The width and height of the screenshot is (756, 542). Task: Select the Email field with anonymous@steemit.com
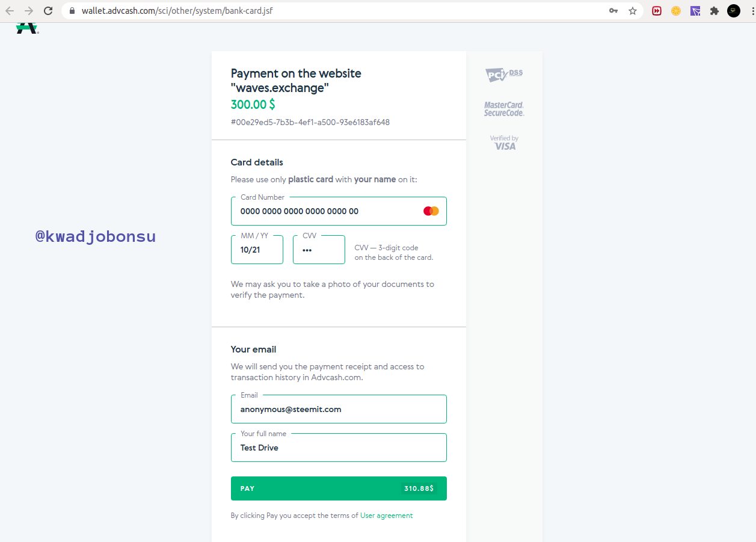pyautogui.click(x=339, y=409)
